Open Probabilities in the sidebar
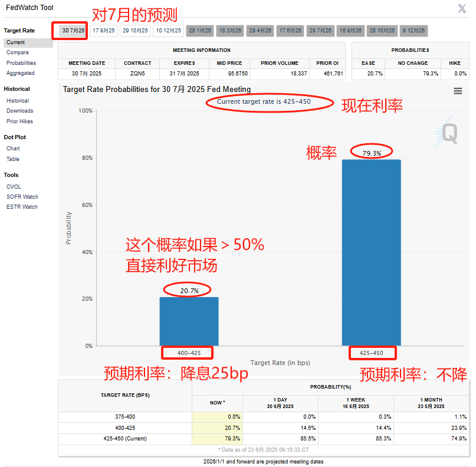Image resolution: width=476 pixels, height=467 pixels. [x=21, y=63]
